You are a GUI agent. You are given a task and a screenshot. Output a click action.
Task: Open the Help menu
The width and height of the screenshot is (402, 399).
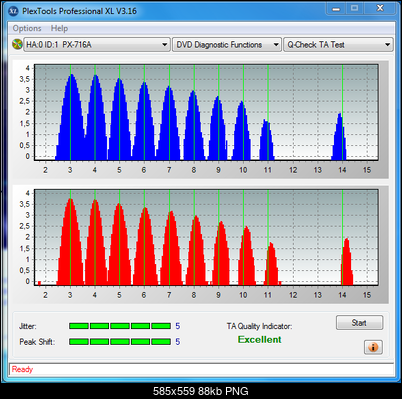[x=59, y=28]
